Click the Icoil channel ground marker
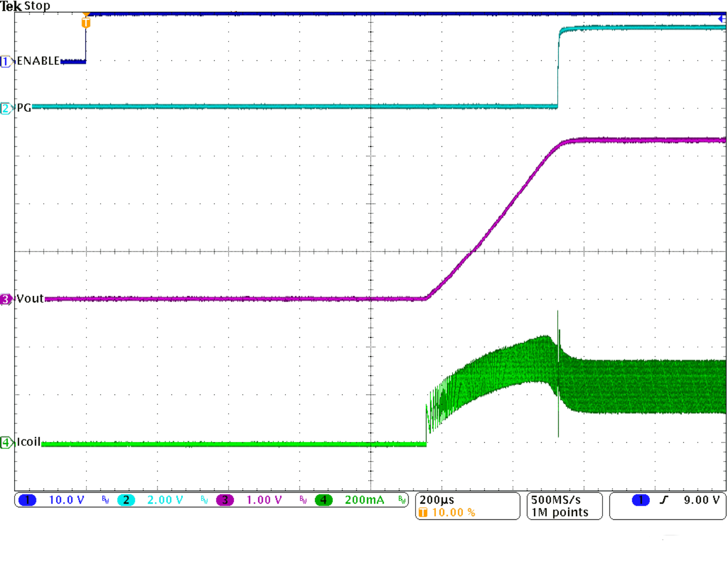Viewport: 728px width, 564px height. pyautogui.click(x=5, y=441)
